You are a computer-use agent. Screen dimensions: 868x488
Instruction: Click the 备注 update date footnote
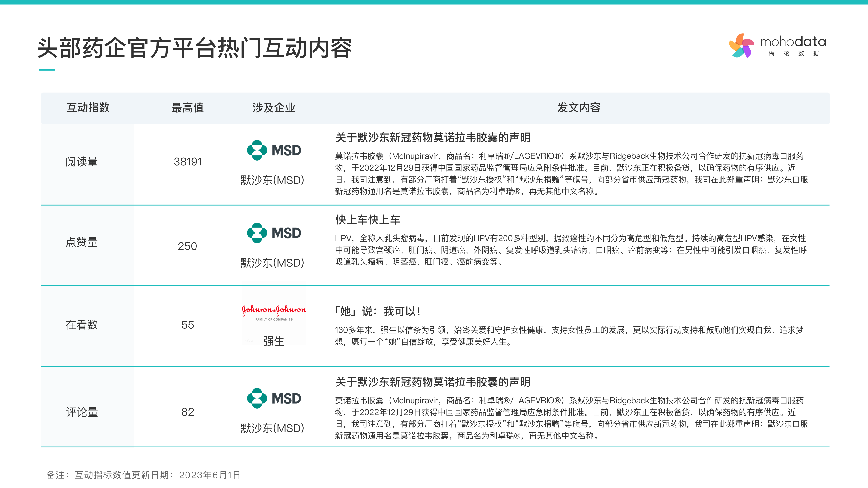pyautogui.click(x=143, y=475)
